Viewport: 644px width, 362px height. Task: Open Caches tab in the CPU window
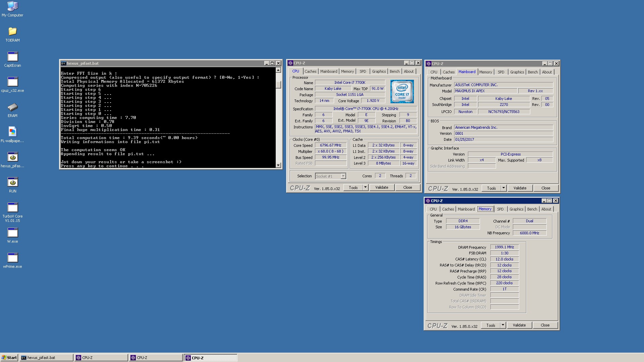coord(310,71)
